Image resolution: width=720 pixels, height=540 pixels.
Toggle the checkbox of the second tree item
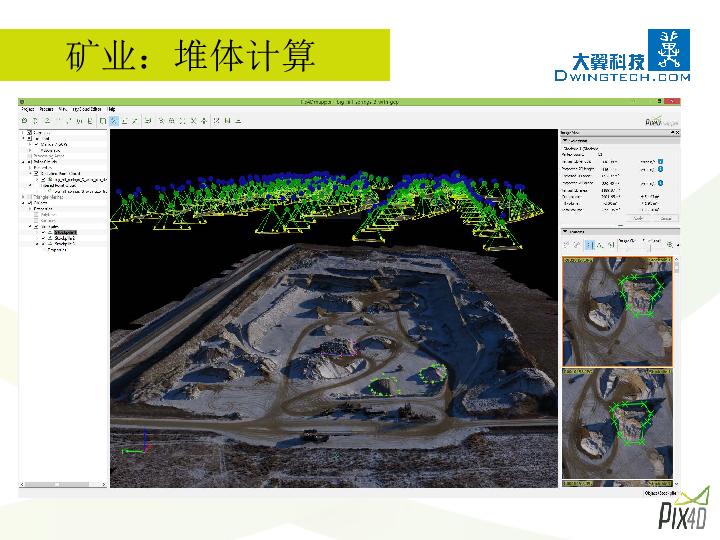click(31, 139)
